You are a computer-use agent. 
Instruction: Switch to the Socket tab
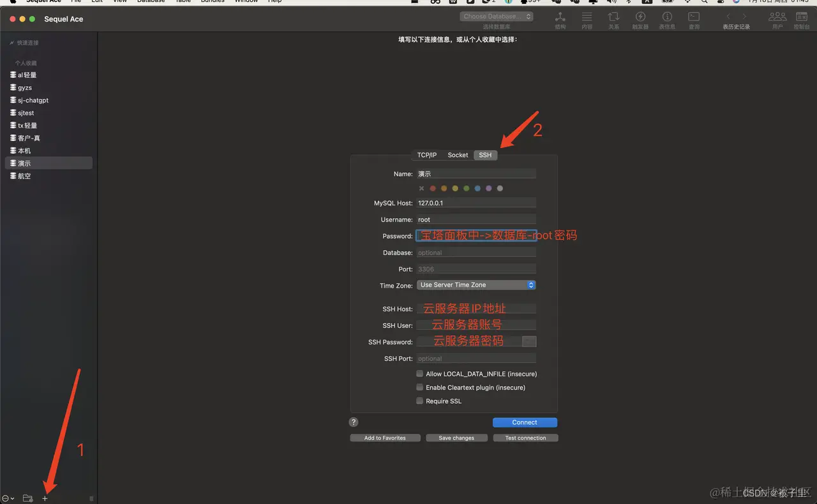(458, 155)
